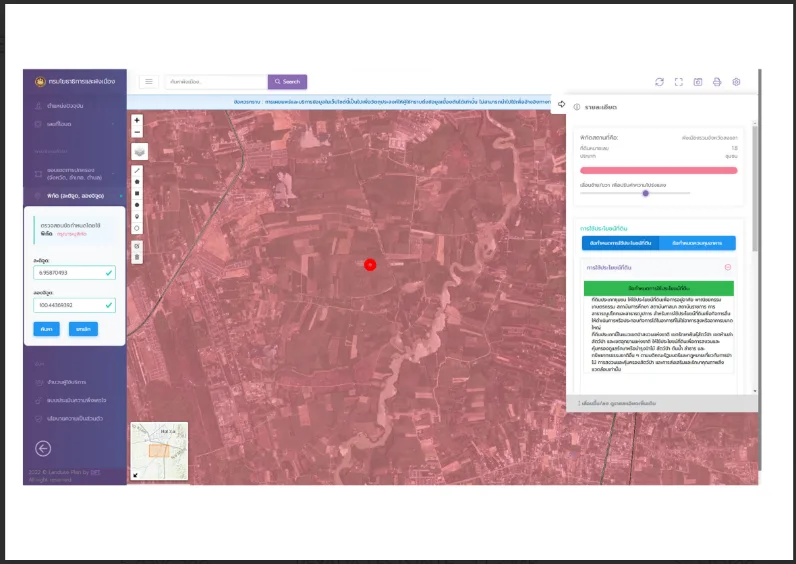Viewport: 796px width, 564px height.
Task: Collapse land use section minus icon
Action: tap(727, 267)
